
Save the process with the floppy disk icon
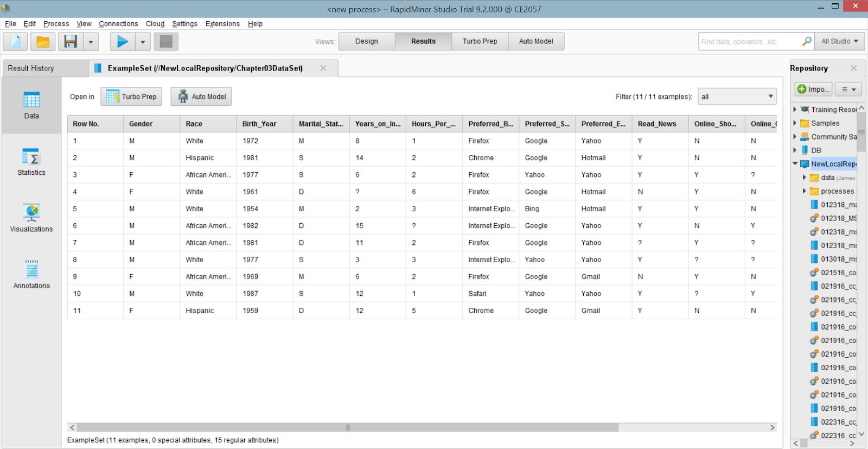(71, 42)
